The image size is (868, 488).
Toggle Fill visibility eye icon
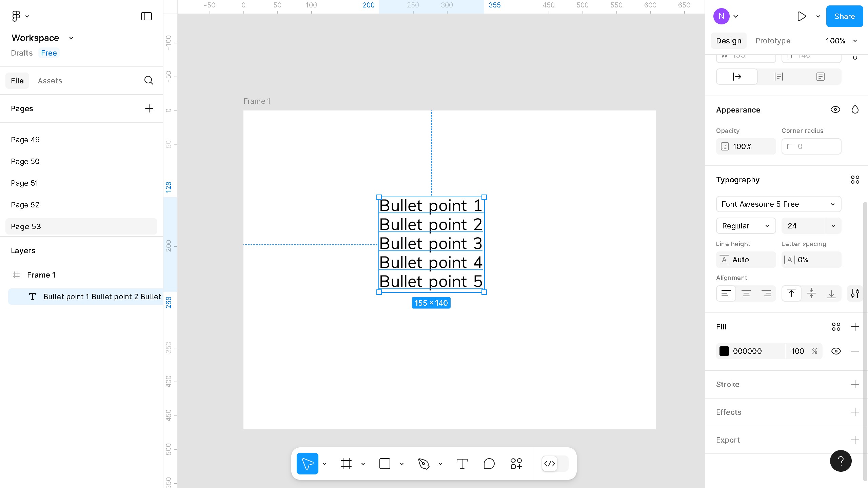836,351
